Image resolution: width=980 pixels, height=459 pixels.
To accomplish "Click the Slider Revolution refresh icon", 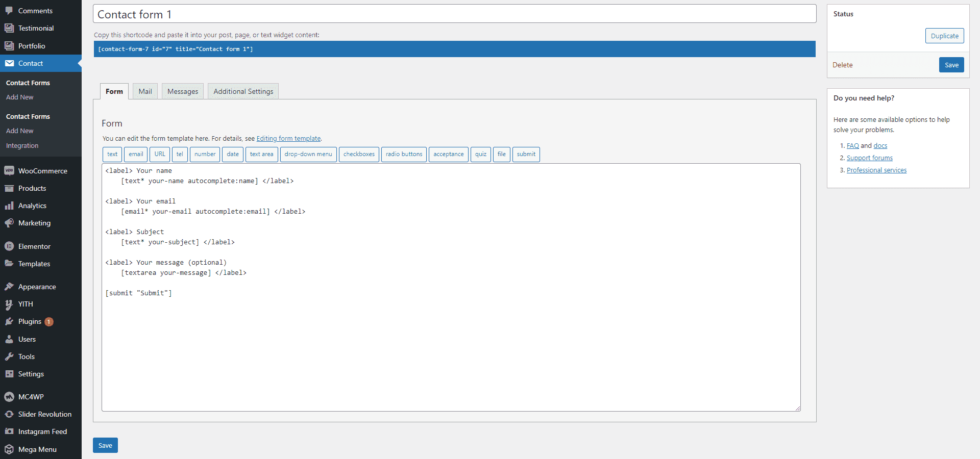I will coord(9,414).
